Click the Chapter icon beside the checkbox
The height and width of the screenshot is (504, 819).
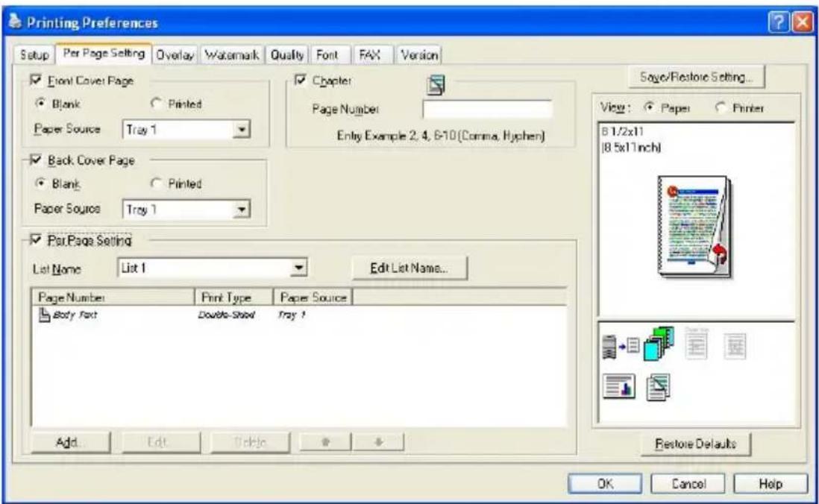[x=436, y=84]
